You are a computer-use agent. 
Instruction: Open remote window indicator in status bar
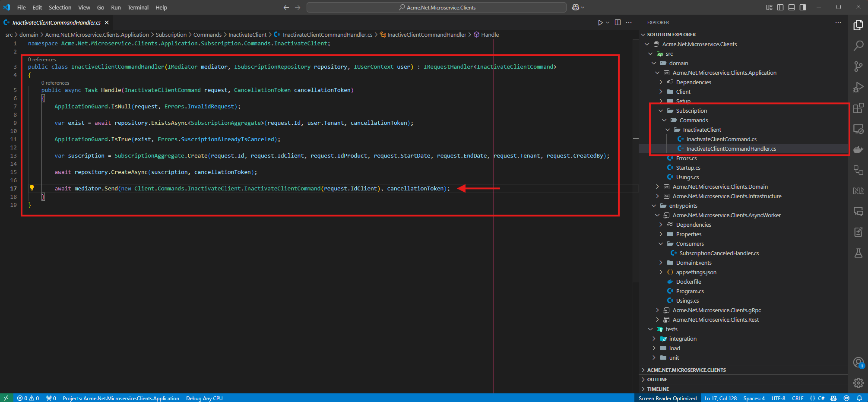pyautogui.click(x=6, y=398)
